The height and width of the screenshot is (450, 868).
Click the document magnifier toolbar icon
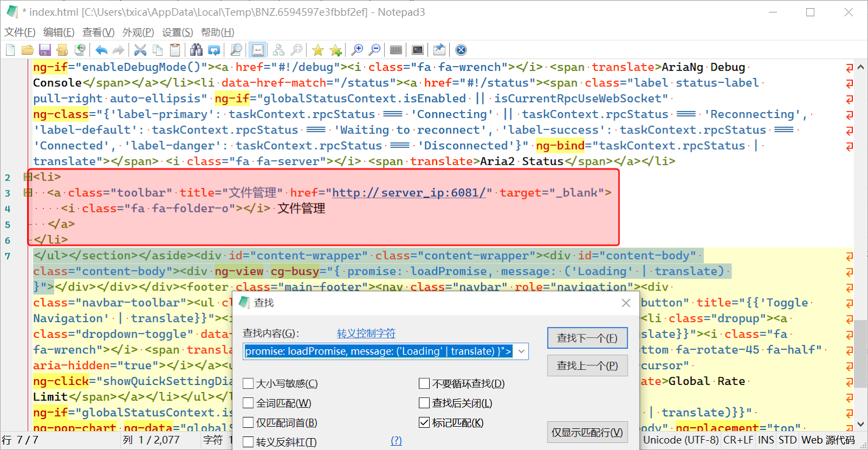pyautogui.click(x=236, y=50)
